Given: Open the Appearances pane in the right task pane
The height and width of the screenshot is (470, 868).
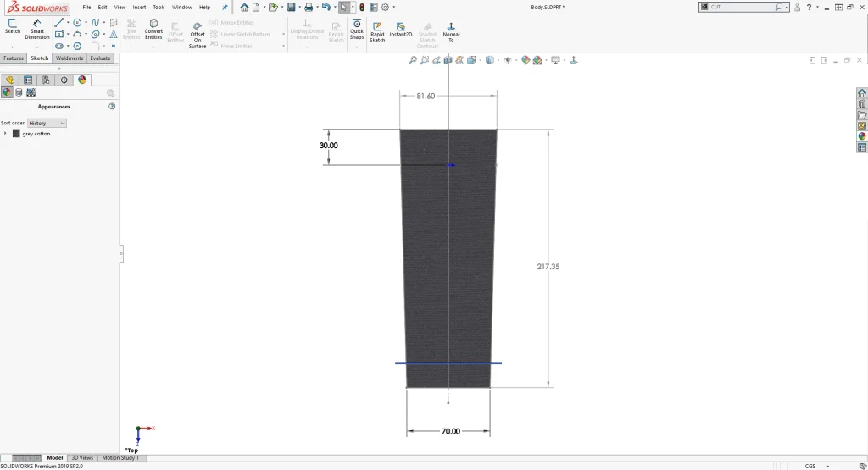Looking at the screenshot, I should 862,136.
